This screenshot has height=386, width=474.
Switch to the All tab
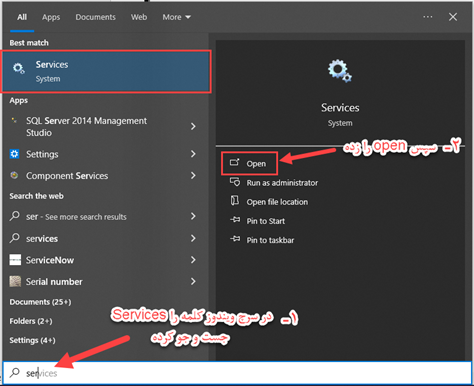(22, 17)
